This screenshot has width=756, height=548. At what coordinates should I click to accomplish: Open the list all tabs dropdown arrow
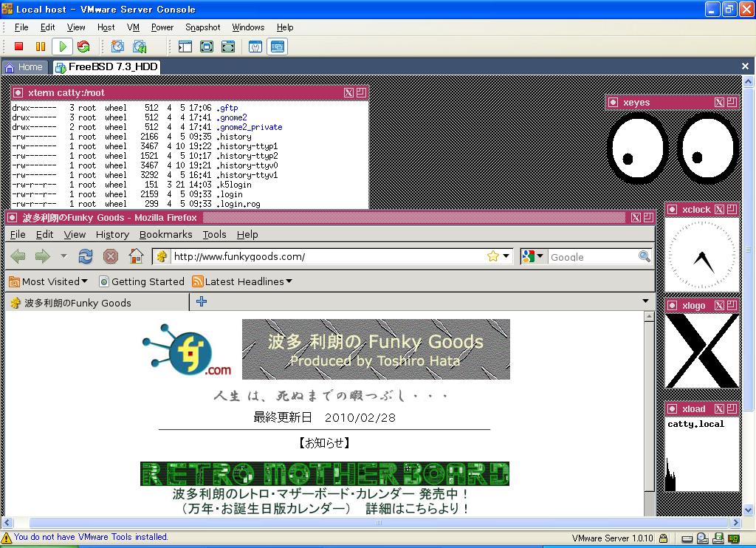coord(645,301)
